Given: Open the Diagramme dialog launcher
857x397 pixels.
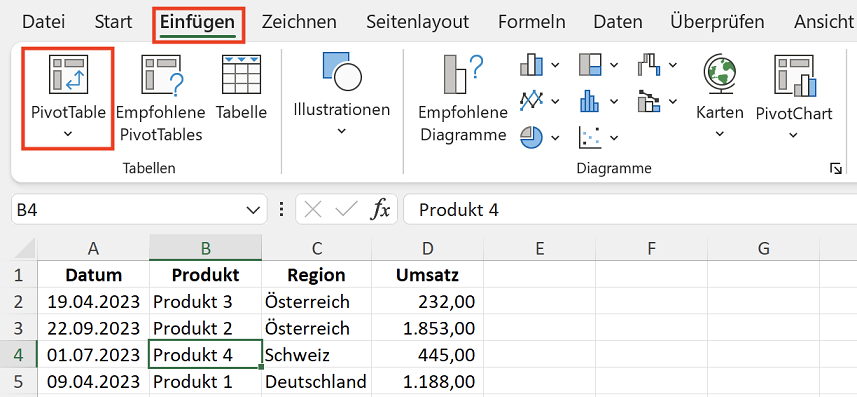Looking at the screenshot, I should click(836, 168).
